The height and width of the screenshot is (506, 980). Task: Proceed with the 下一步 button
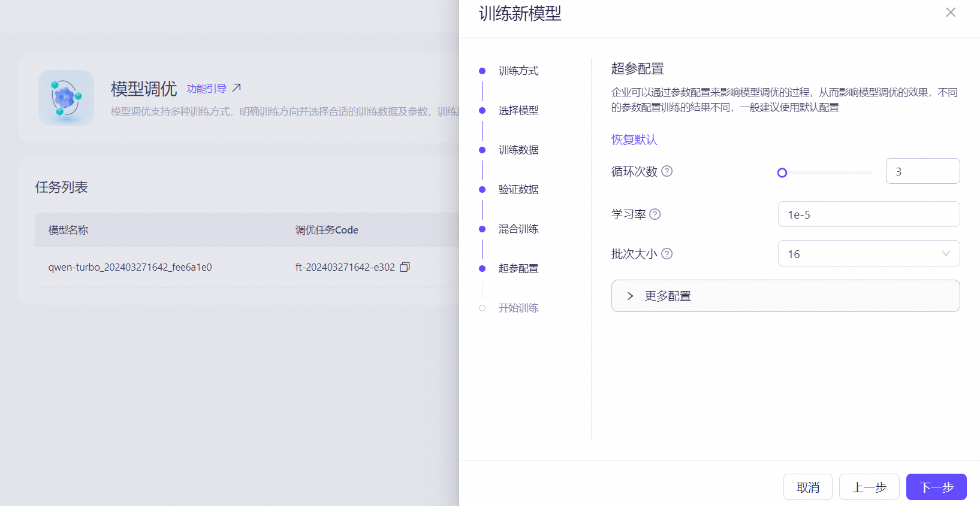(936, 487)
